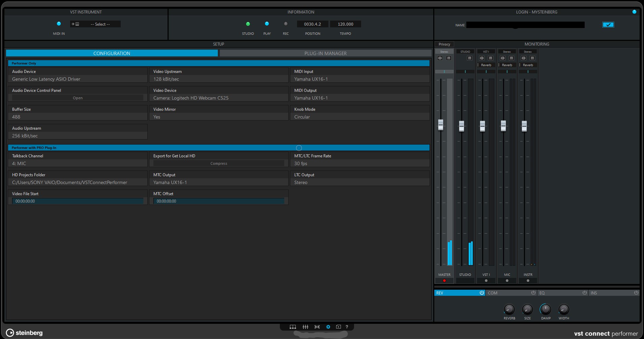Click the HD Projects Folder path

click(x=78, y=182)
